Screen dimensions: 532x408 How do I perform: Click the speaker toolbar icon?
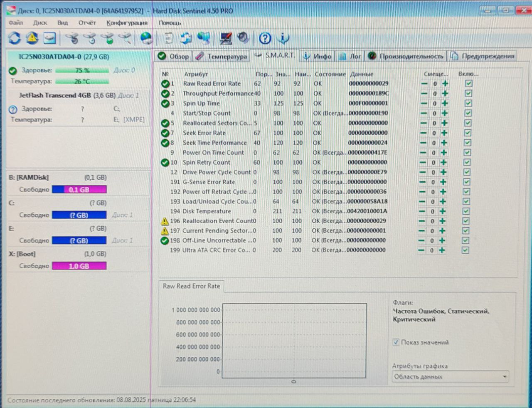(243, 39)
